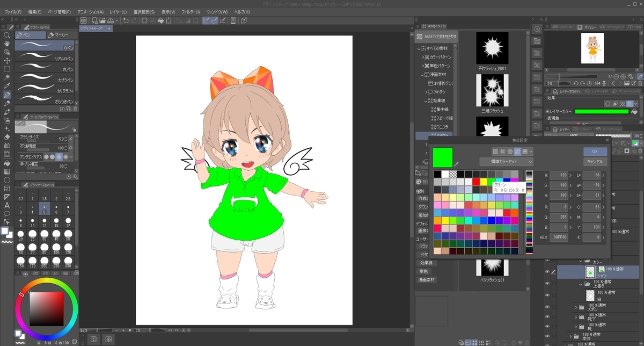Click the eyedropper icon beside the green preview
Screen dimensions: 644x346
457,163
